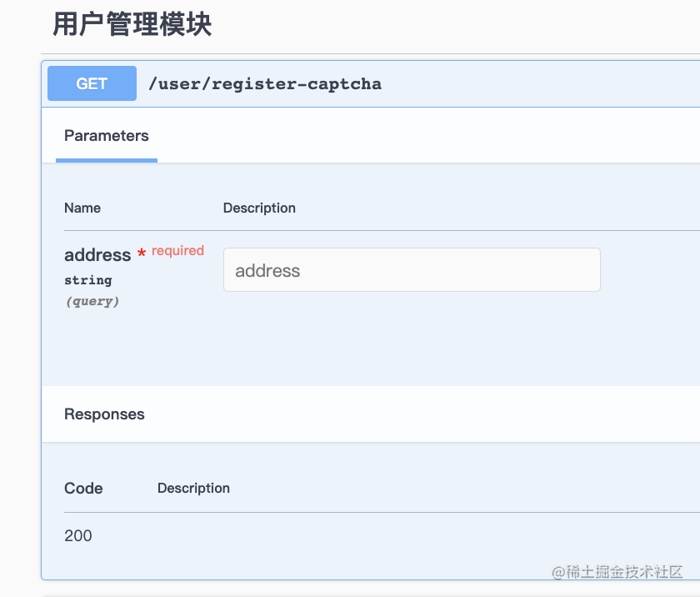Click the blue GET method badge

pos(92,83)
